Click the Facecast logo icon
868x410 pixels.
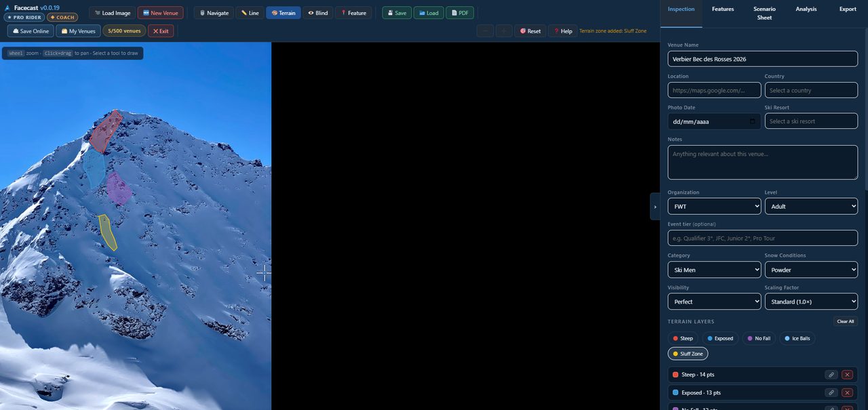point(7,7)
